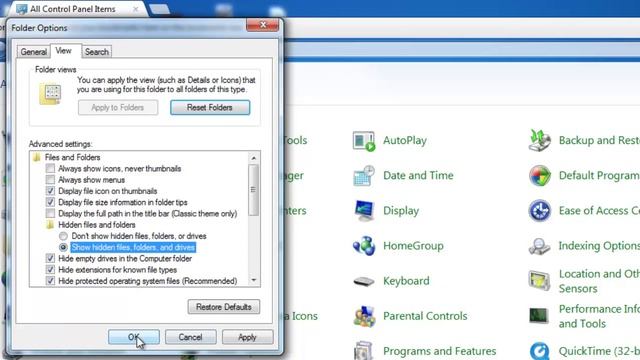
Task: Open the AutoPlay link
Action: tap(405, 140)
